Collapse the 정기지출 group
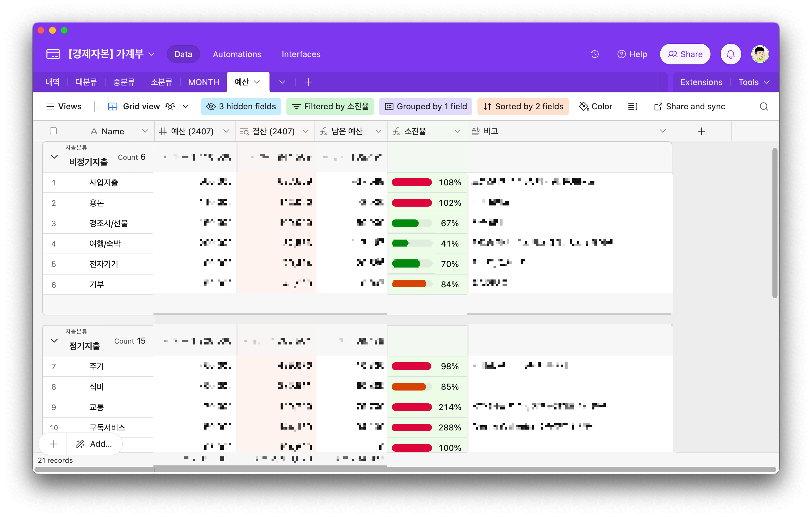Image resolution: width=812 pixels, height=517 pixels. (x=54, y=340)
